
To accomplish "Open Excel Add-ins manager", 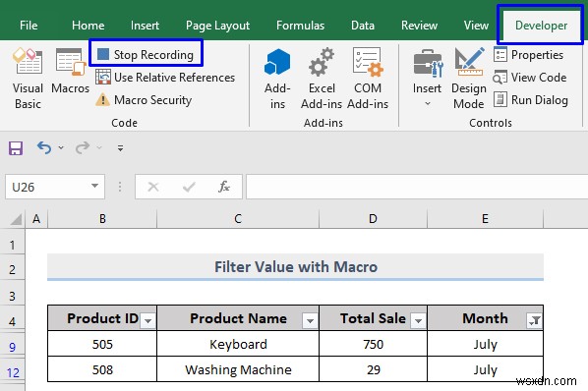I will pyautogui.click(x=322, y=79).
